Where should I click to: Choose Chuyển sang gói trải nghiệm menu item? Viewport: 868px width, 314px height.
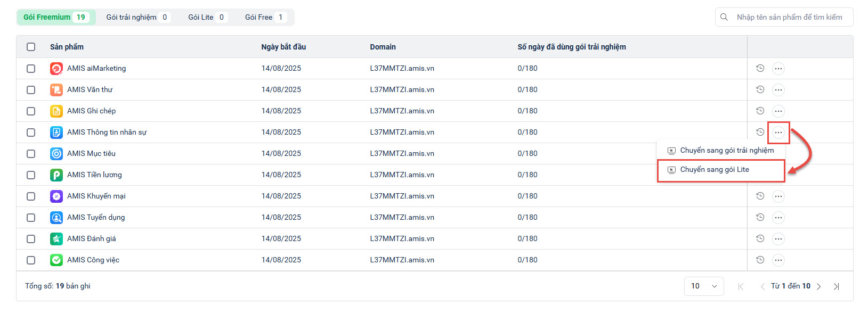727,151
